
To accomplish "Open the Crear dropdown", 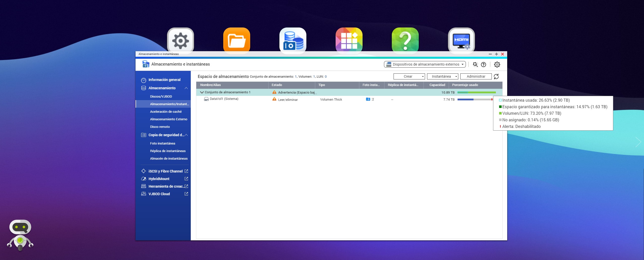I will [x=409, y=76].
